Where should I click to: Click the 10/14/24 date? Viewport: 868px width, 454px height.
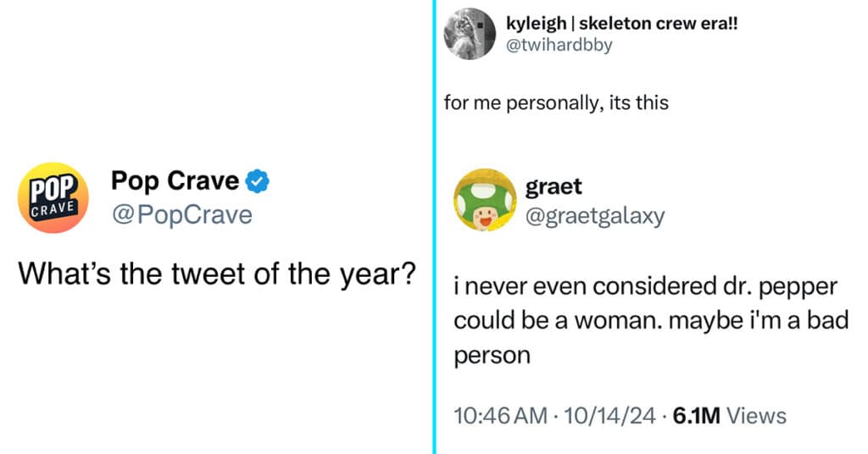tap(609, 416)
